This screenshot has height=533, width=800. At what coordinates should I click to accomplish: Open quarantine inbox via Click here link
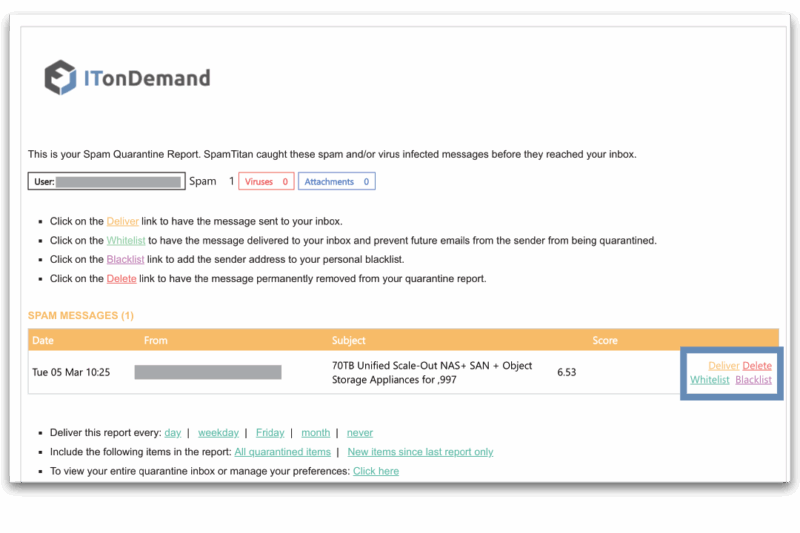376,471
